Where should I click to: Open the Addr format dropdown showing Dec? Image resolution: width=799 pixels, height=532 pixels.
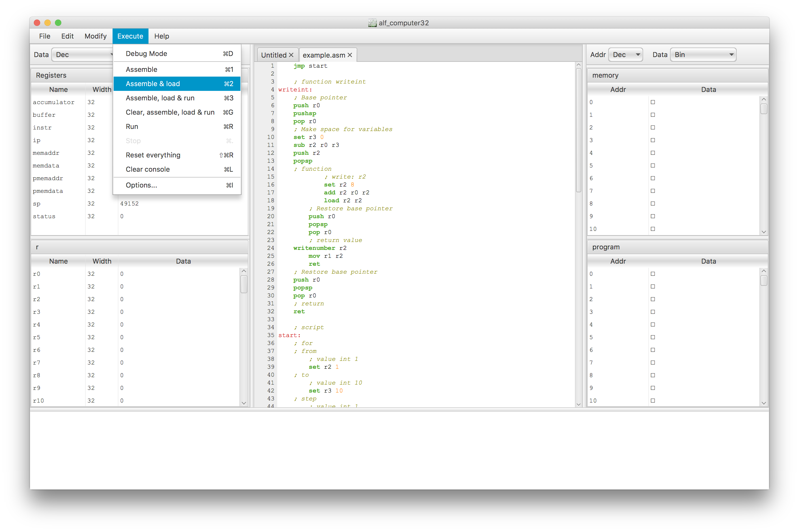coord(626,55)
